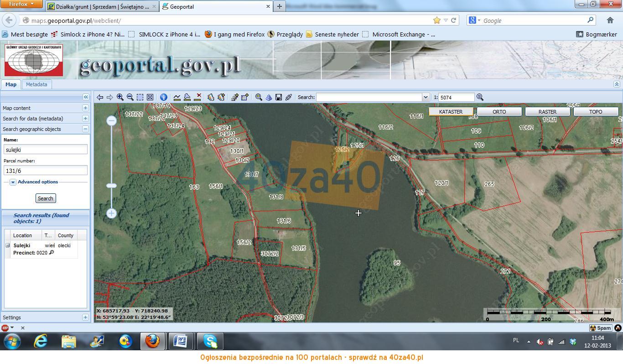This screenshot has height=364, width=623.
Task: Select the zoom in magnifier tool
Action: pyautogui.click(x=120, y=97)
